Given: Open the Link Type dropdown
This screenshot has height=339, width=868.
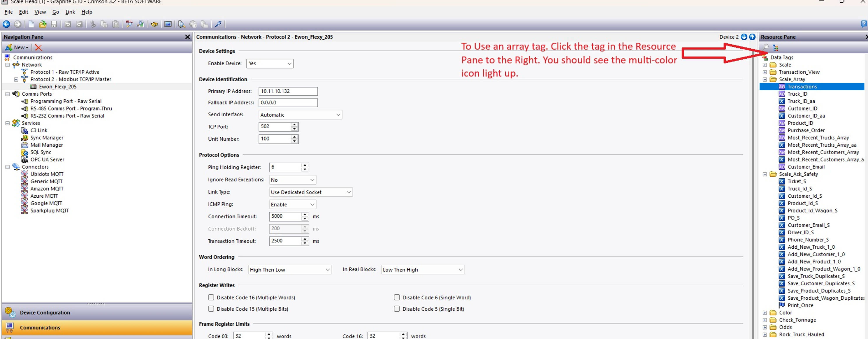Looking at the screenshot, I should (x=311, y=192).
